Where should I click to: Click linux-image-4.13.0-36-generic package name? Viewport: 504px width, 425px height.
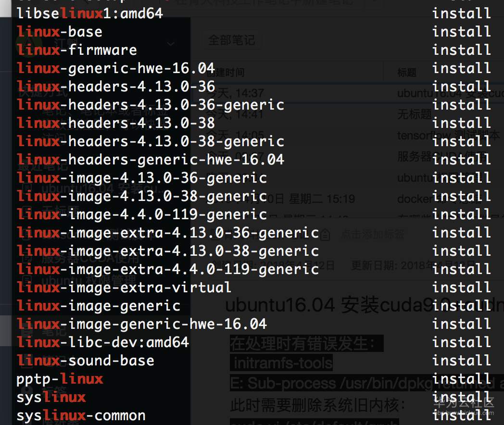pyautogui.click(x=142, y=178)
